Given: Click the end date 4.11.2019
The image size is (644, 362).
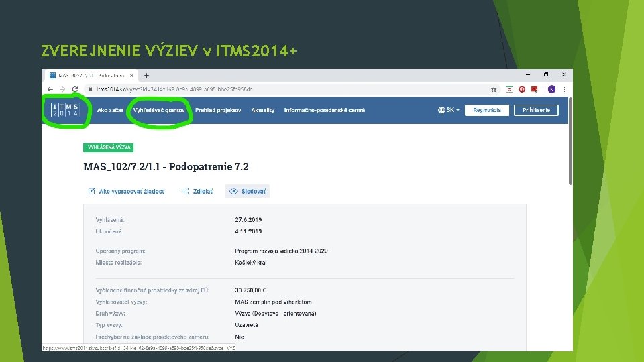Looking at the screenshot, I should click(x=248, y=231).
